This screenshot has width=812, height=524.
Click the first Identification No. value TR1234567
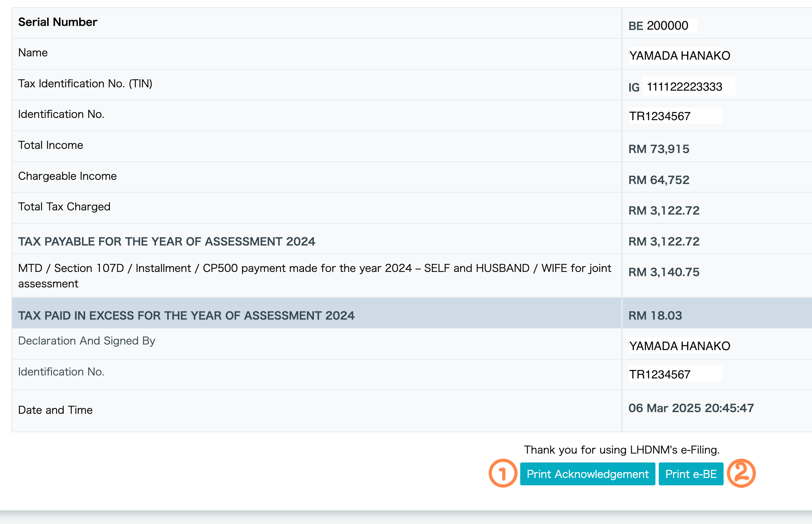[659, 116]
